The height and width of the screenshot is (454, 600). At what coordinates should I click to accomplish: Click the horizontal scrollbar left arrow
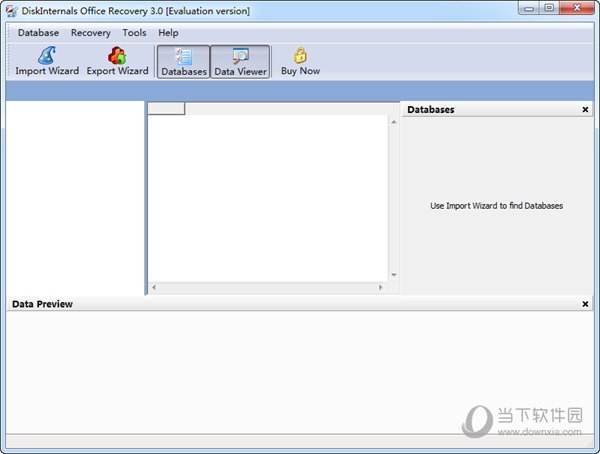pyautogui.click(x=154, y=287)
